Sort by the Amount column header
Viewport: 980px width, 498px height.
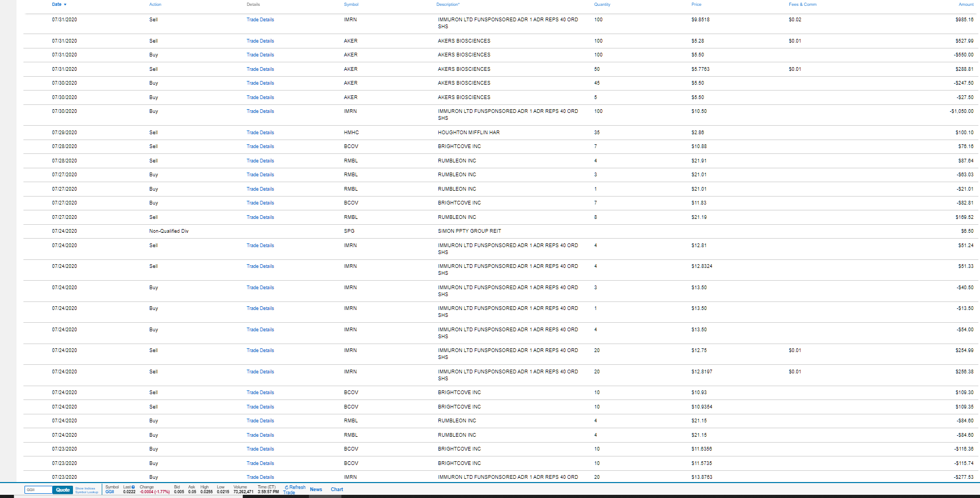click(966, 4)
